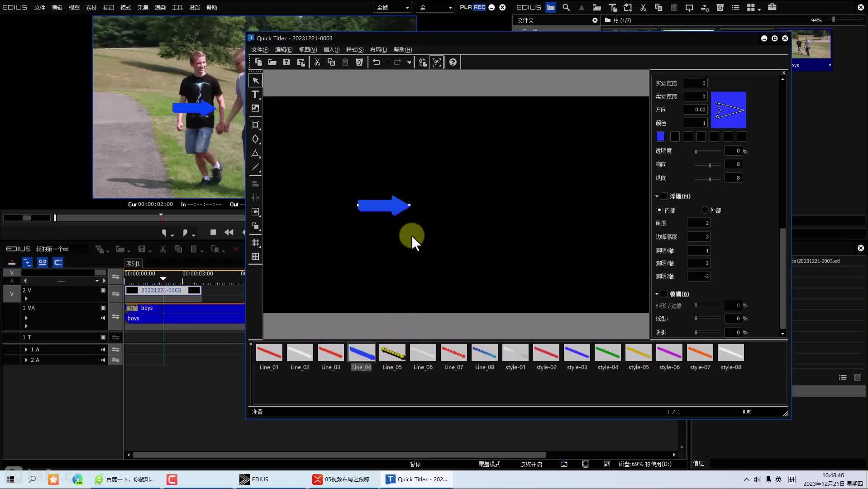Click the Delete icon in Quick Titler toolbar
Screen dimensions: 868x489
point(359,62)
